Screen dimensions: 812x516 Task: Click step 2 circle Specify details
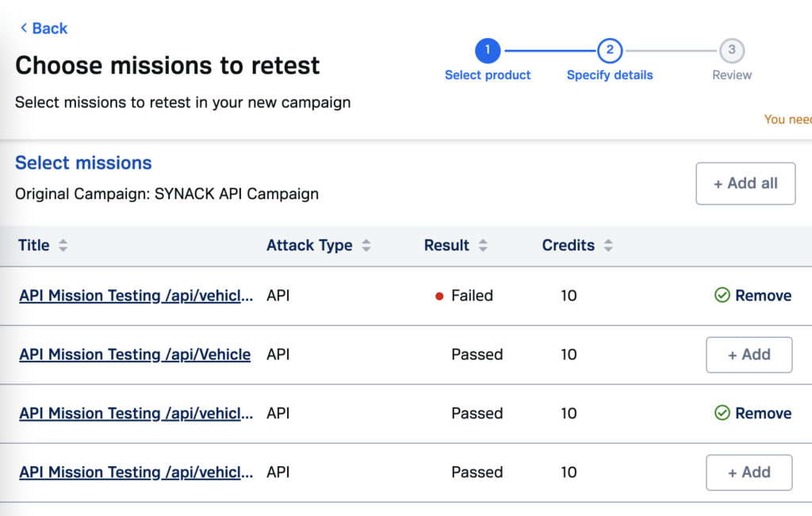[x=610, y=50]
